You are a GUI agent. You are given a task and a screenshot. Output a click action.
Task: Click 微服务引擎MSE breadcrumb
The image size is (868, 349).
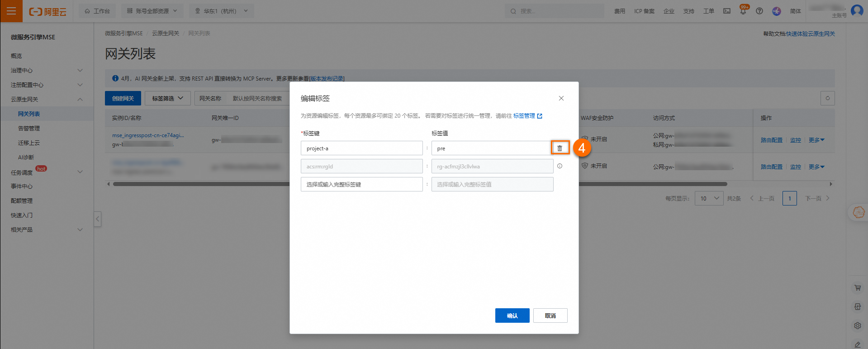click(x=123, y=33)
